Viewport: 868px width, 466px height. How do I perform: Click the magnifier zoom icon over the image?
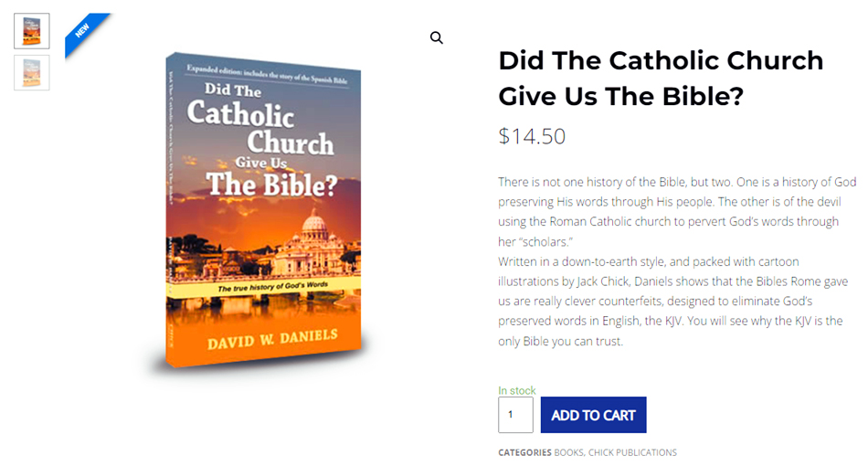click(x=437, y=37)
